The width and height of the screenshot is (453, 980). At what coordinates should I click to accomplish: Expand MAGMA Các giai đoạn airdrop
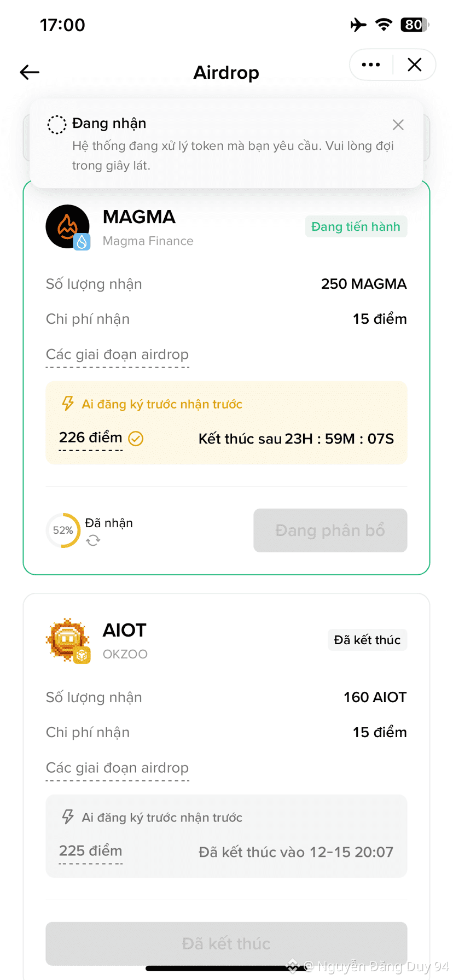pyautogui.click(x=118, y=355)
